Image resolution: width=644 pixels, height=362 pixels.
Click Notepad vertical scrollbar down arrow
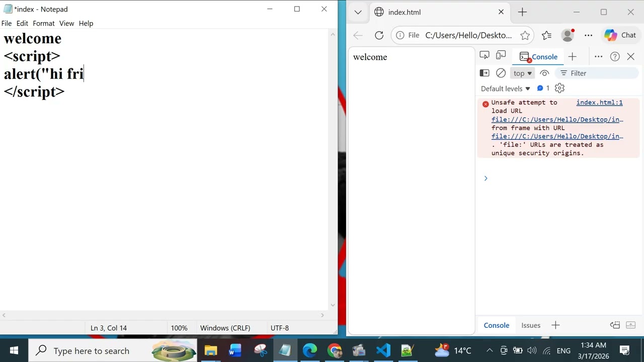coord(333,305)
